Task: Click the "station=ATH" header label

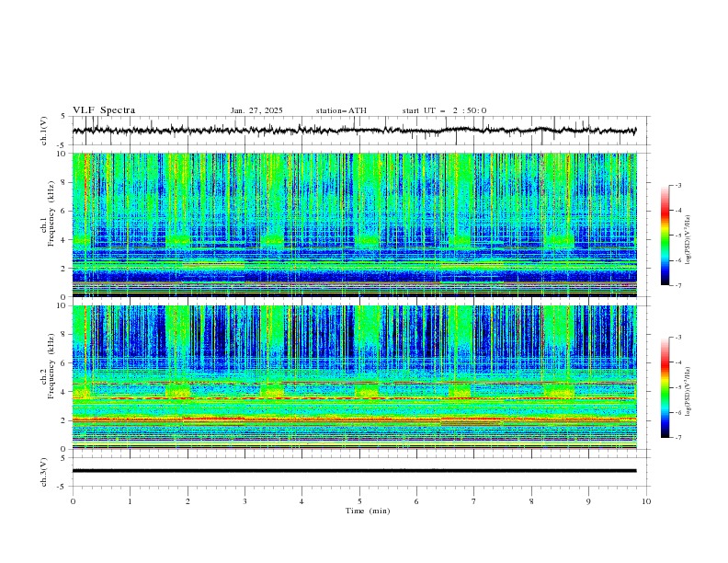Action: coord(341,110)
